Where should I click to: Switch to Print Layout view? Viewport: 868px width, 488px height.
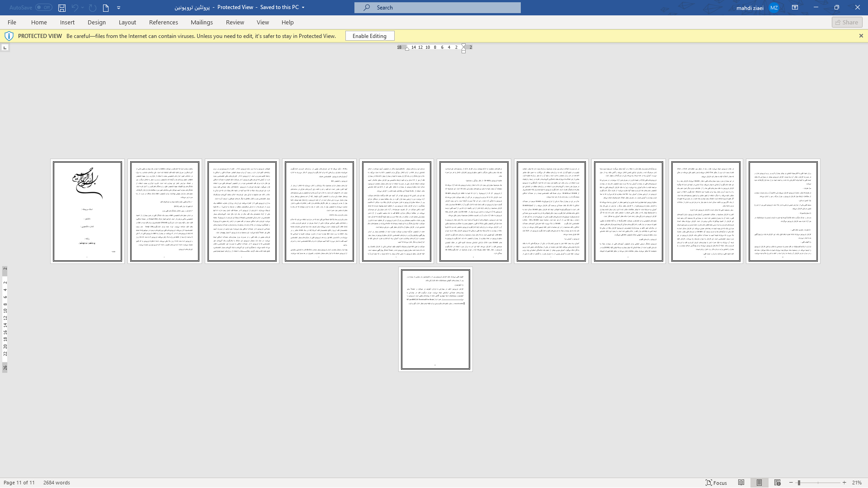coord(759,483)
